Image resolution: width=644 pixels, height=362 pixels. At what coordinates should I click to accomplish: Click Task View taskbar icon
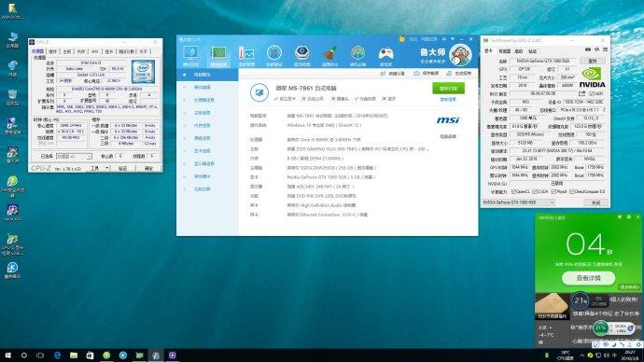point(40,355)
